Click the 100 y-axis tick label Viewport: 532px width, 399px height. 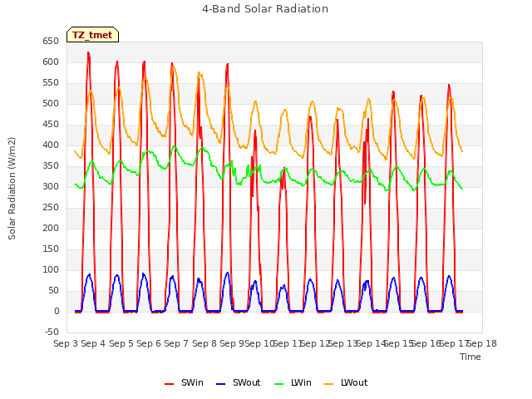51,269
